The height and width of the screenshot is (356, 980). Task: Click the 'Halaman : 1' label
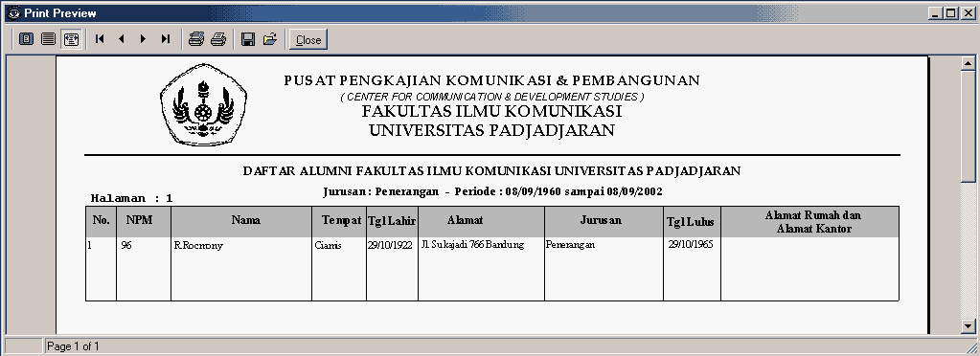(x=132, y=199)
